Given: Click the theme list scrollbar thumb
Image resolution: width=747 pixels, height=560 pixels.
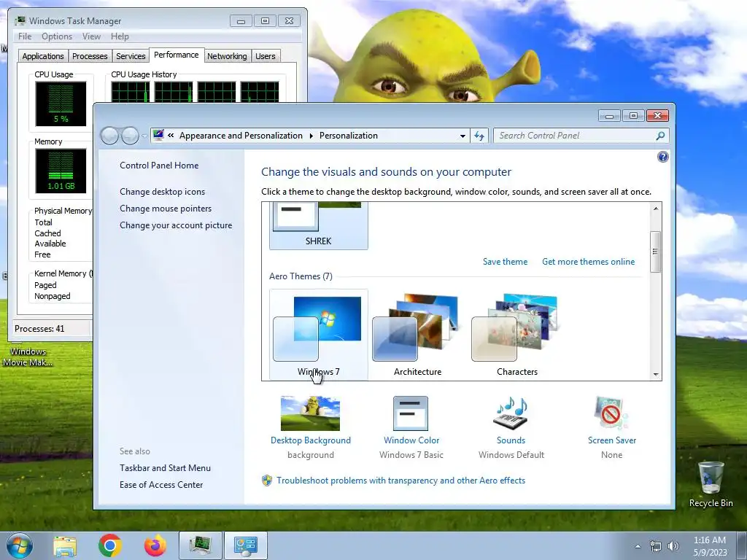Looking at the screenshot, I should (x=656, y=252).
